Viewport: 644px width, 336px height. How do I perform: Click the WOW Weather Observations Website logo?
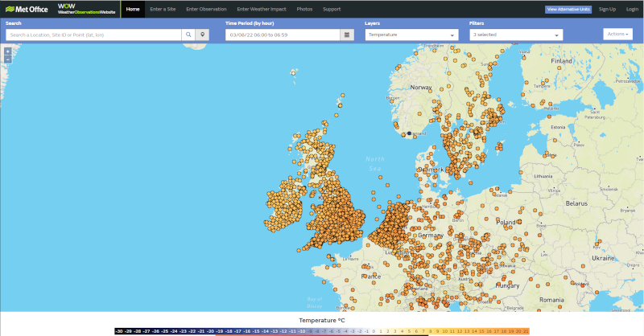click(x=86, y=9)
